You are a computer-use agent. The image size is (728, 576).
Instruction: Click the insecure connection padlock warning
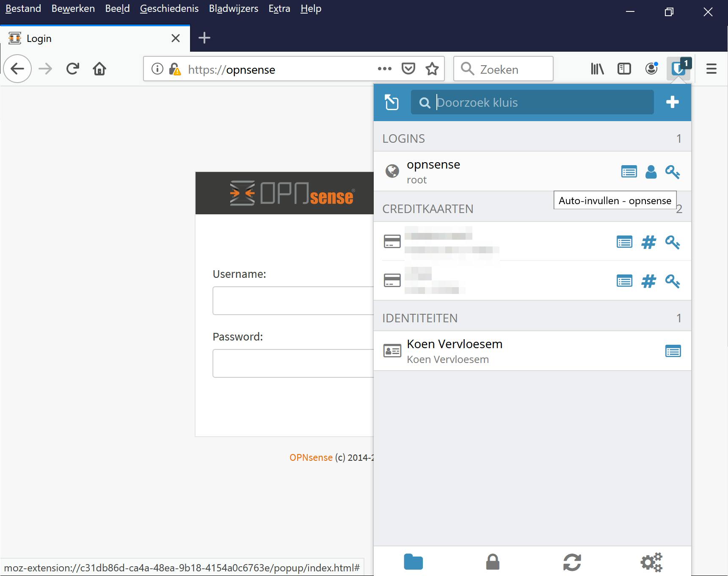coord(175,69)
